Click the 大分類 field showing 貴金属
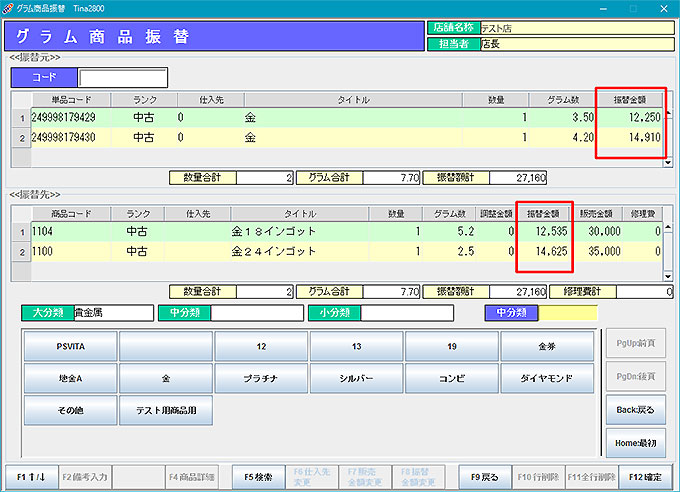The height and width of the screenshot is (492, 680). pyautogui.click(x=114, y=313)
